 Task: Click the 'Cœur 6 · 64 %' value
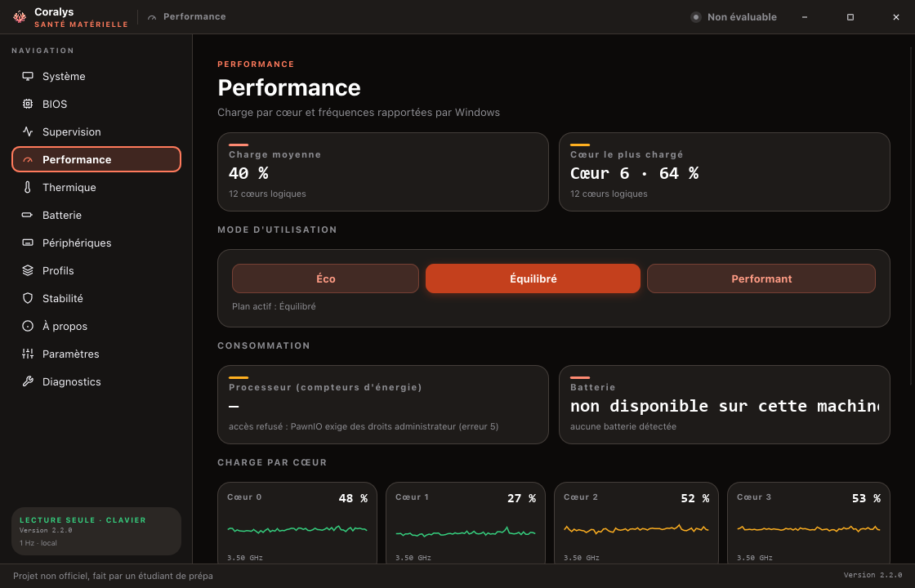tap(634, 173)
